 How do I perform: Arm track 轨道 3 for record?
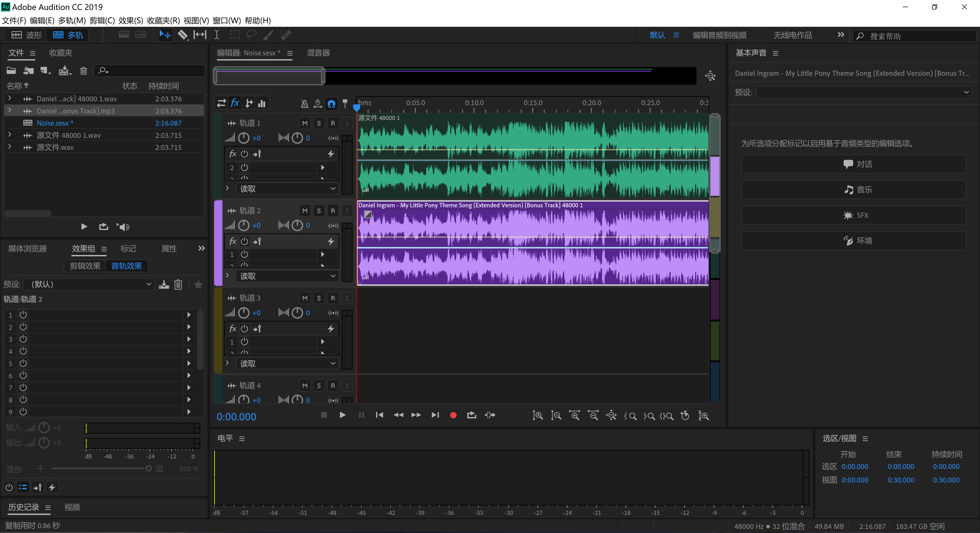tap(333, 298)
